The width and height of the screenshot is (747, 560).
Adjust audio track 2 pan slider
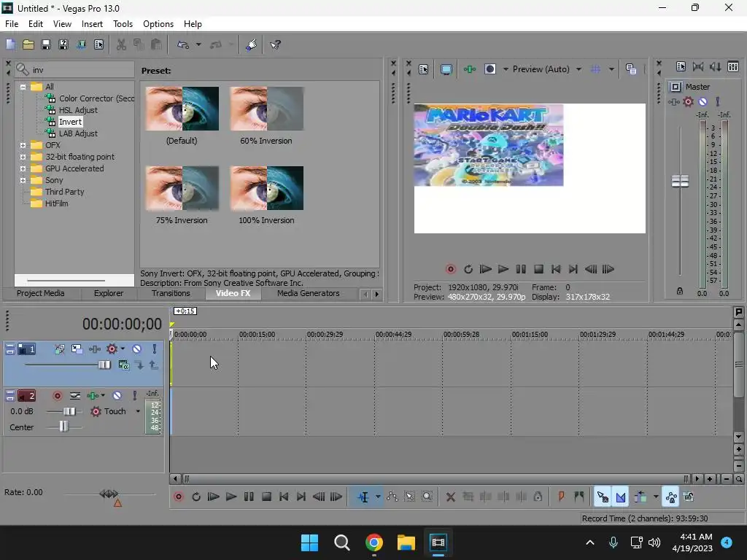63,427
